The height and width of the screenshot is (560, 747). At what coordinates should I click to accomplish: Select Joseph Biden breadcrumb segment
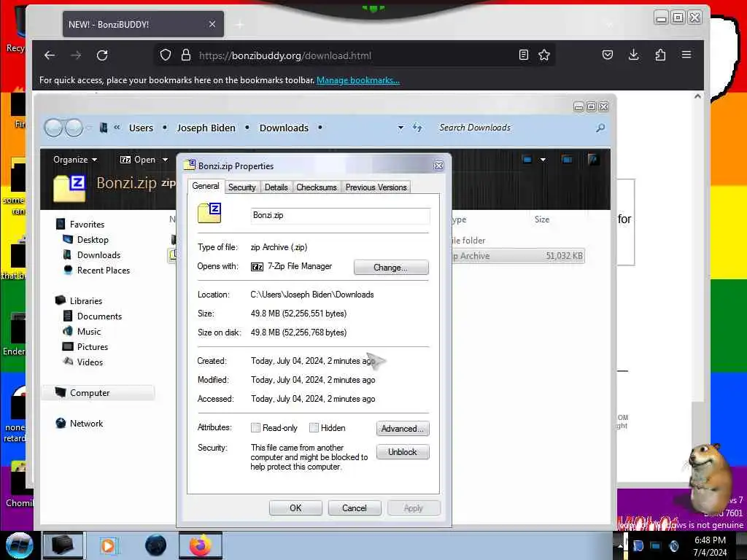point(206,128)
